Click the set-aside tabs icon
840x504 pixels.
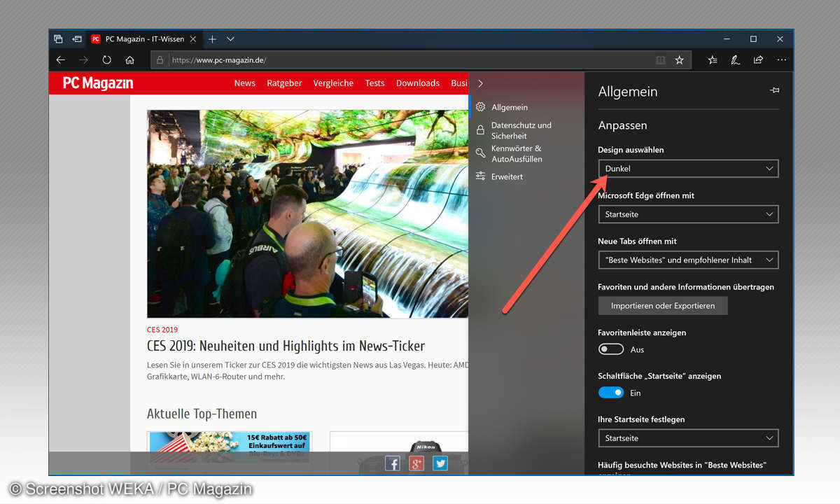(58, 39)
